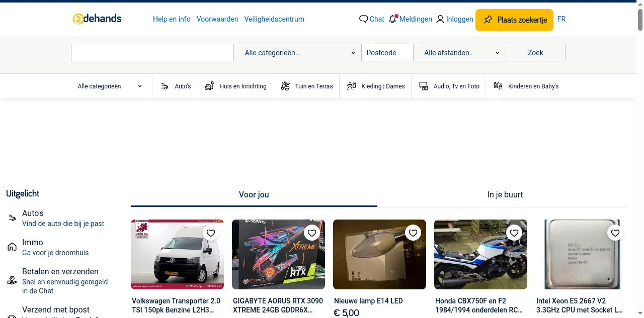Image resolution: width=644 pixels, height=318 pixels.
Task: Open Audio, Tv en Foto category icon
Action: [x=424, y=86]
